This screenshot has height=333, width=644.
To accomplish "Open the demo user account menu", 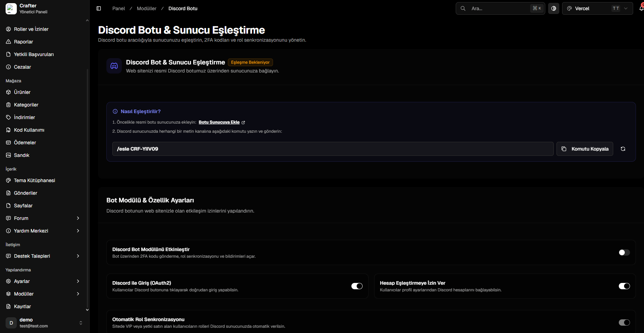I will point(44,322).
